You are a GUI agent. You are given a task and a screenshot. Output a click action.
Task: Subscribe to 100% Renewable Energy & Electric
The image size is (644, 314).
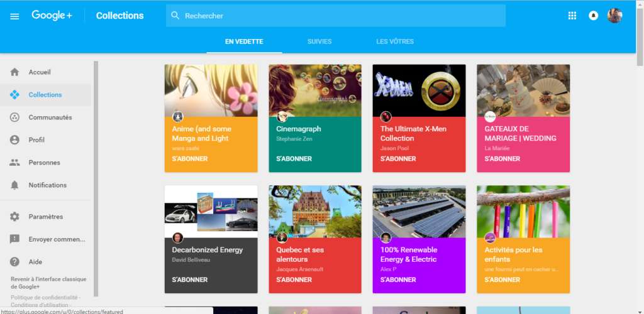click(x=398, y=280)
